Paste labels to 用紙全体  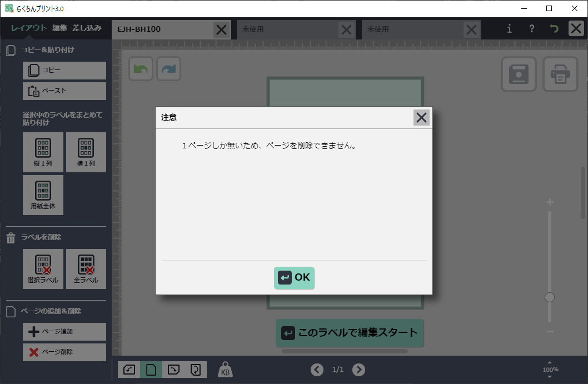click(43, 195)
